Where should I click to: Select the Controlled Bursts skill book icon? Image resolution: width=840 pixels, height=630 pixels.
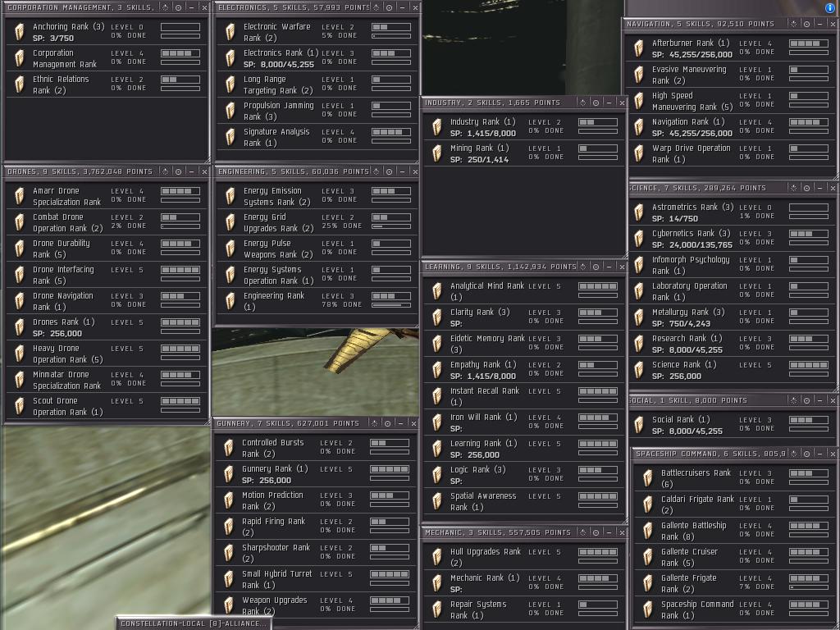(229, 449)
